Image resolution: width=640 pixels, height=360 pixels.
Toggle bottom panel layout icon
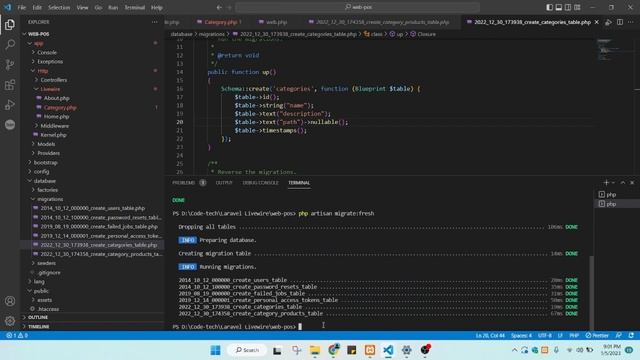(x=559, y=7)
